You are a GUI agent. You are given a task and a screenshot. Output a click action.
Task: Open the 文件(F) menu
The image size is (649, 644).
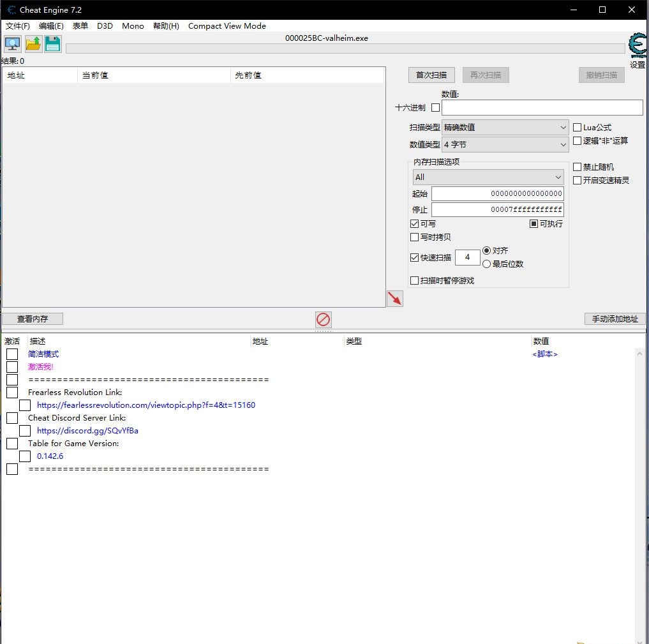18,26
